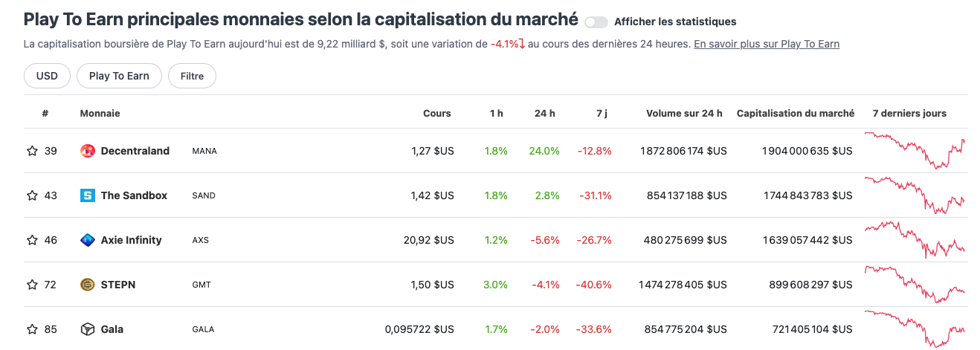Favorite Decentraland with the star icon
This screenshot has height=350, width=980.
32,151
